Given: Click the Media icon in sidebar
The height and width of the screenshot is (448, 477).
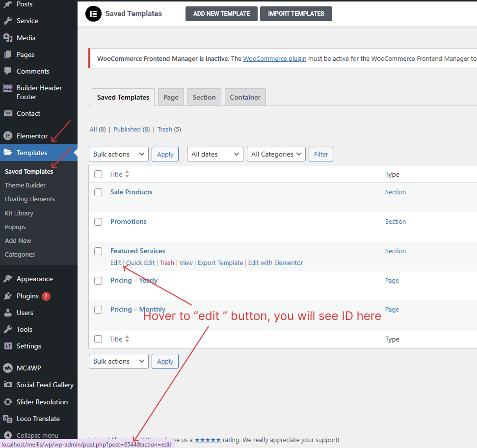Looking at the screenshot, I should (x=8, y=38).
